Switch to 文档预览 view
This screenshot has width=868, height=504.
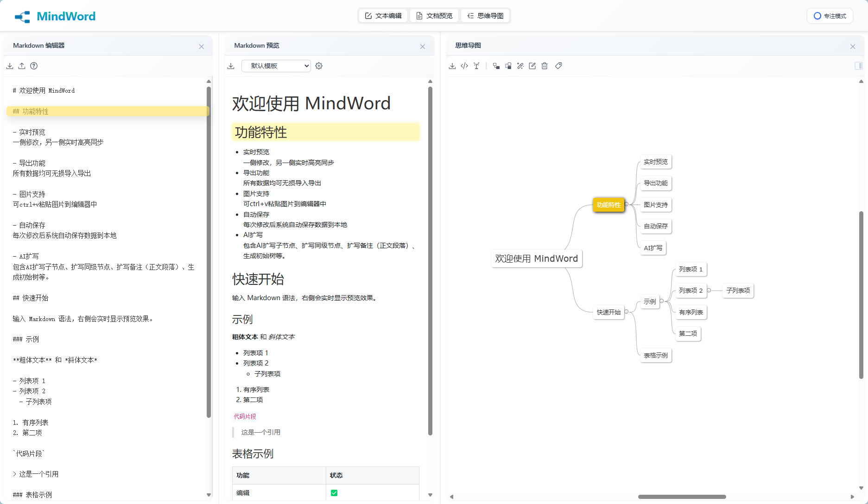[x=434, y=15]
